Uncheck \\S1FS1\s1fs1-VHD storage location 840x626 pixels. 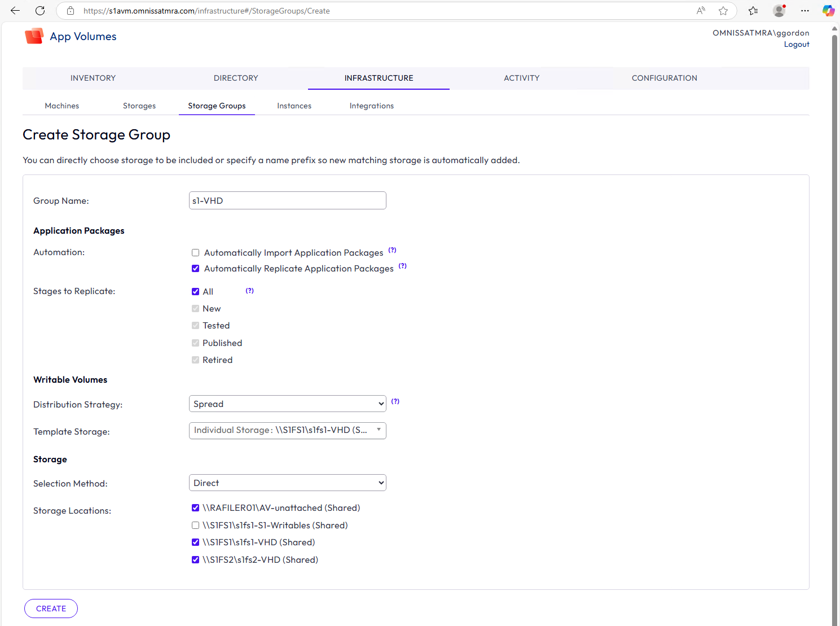pos(195,542)
